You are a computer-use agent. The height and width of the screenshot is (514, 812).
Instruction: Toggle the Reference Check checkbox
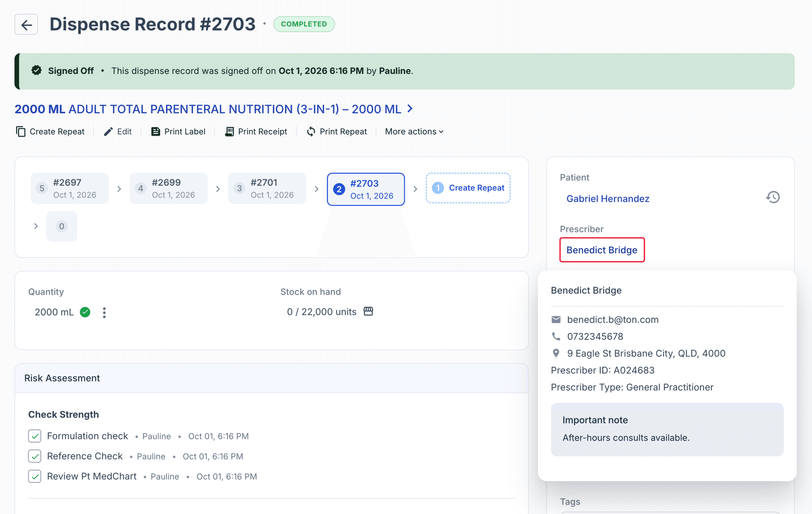click(x=35, y=456)
